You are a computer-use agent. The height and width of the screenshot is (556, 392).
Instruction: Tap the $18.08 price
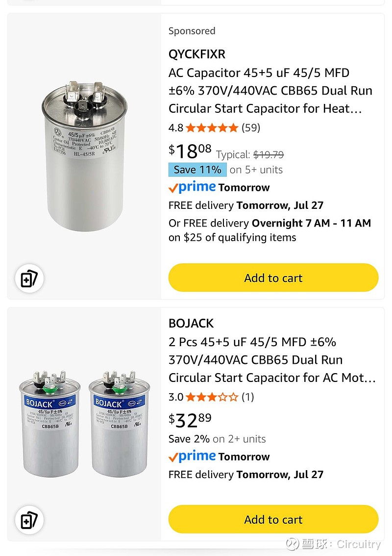click(190, 151)
